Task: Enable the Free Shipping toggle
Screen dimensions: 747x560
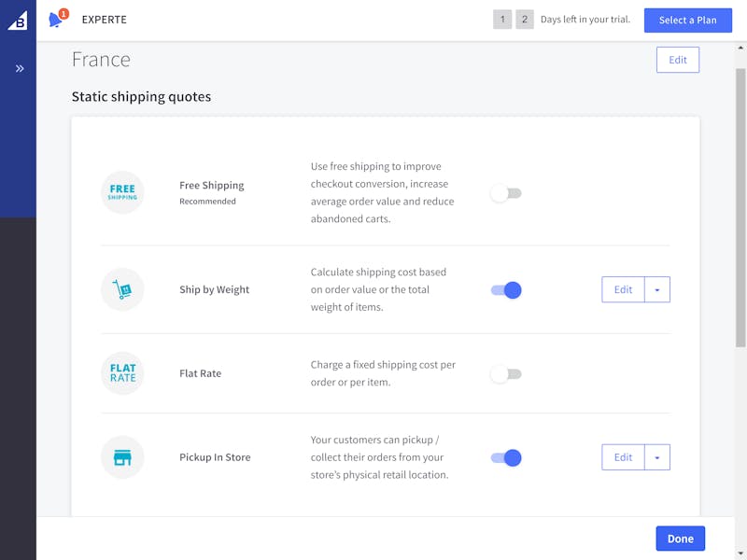Action: click(x=506, y=193)
